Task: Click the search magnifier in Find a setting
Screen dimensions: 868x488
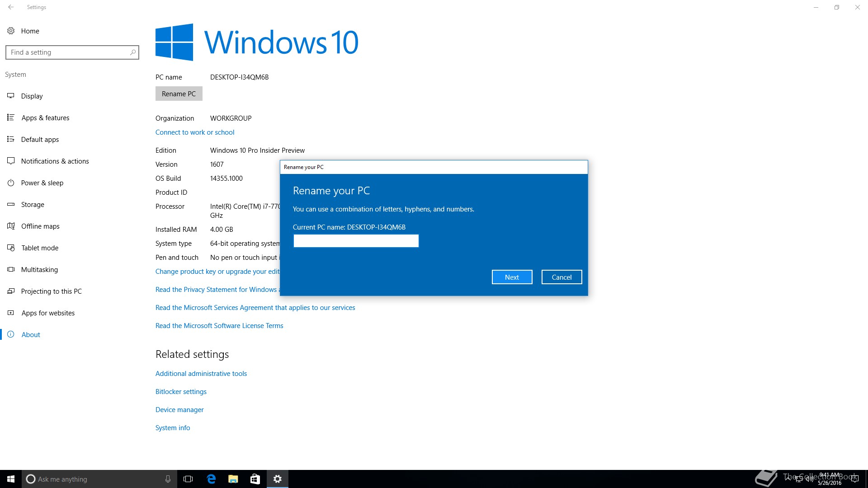Action: (132, 52)
